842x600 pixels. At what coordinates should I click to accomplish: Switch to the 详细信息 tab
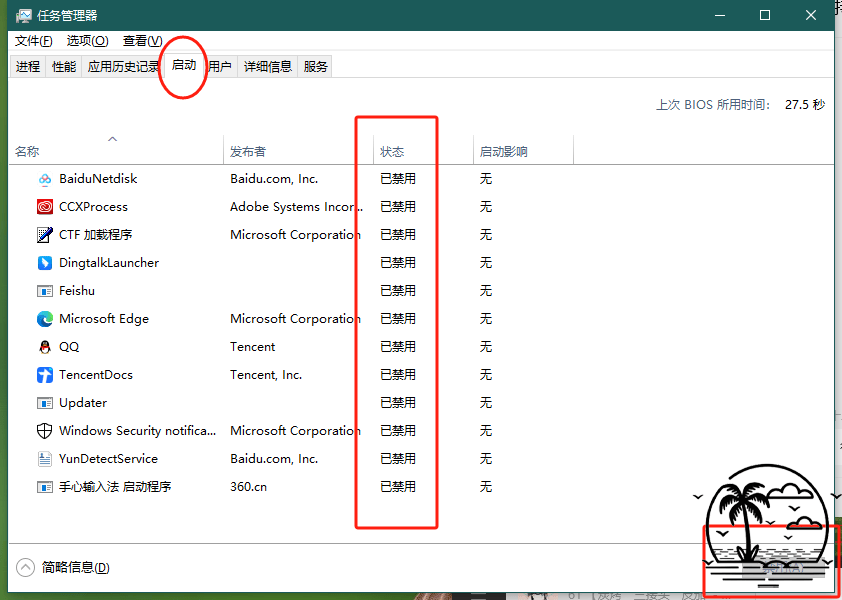click(x=267, y=67)
